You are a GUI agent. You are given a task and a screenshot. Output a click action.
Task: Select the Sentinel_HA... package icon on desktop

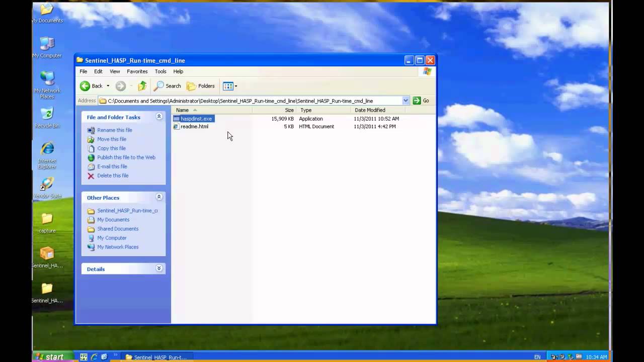pyautogui.click(x=47, y=258)
